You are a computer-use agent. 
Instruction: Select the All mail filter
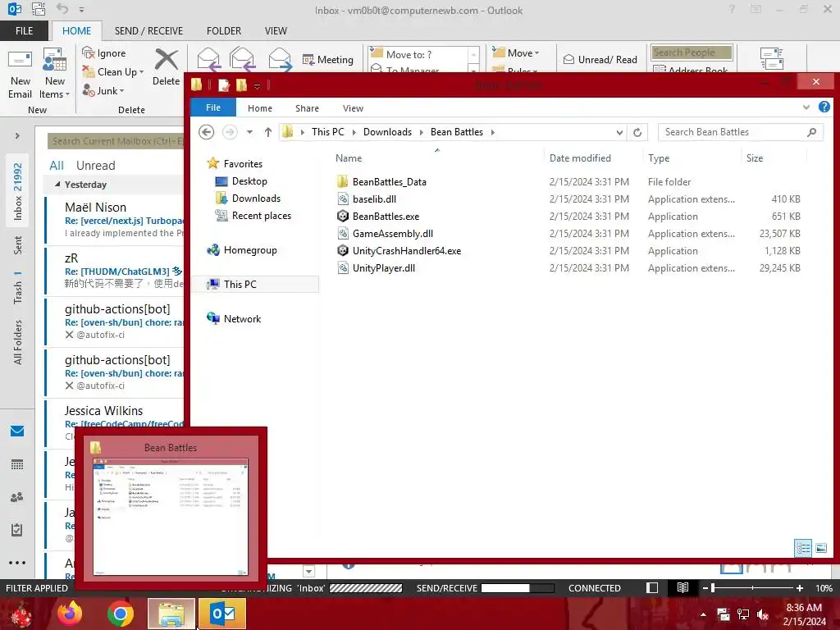coord(57,166)
